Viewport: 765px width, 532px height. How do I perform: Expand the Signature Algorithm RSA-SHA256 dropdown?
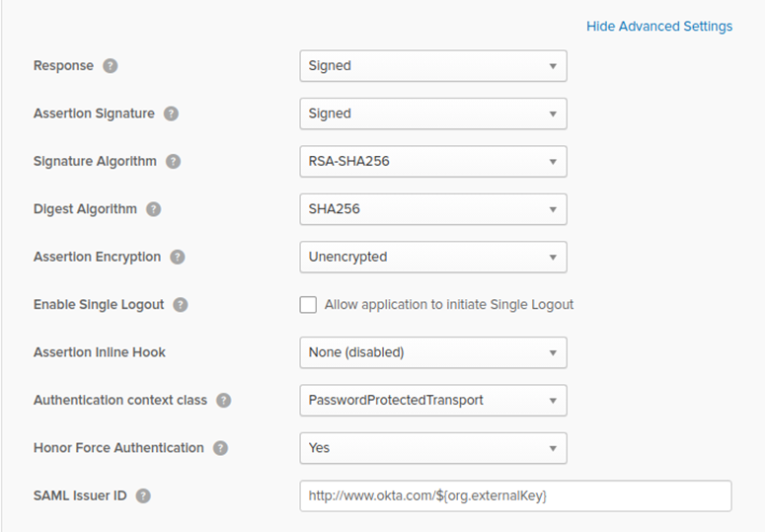point(432,161)
